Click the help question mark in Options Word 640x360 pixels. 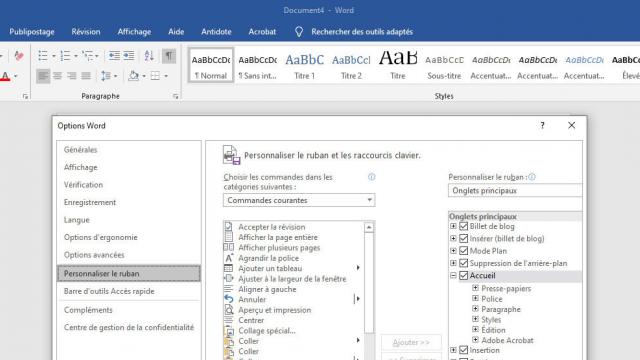[542, 126]
